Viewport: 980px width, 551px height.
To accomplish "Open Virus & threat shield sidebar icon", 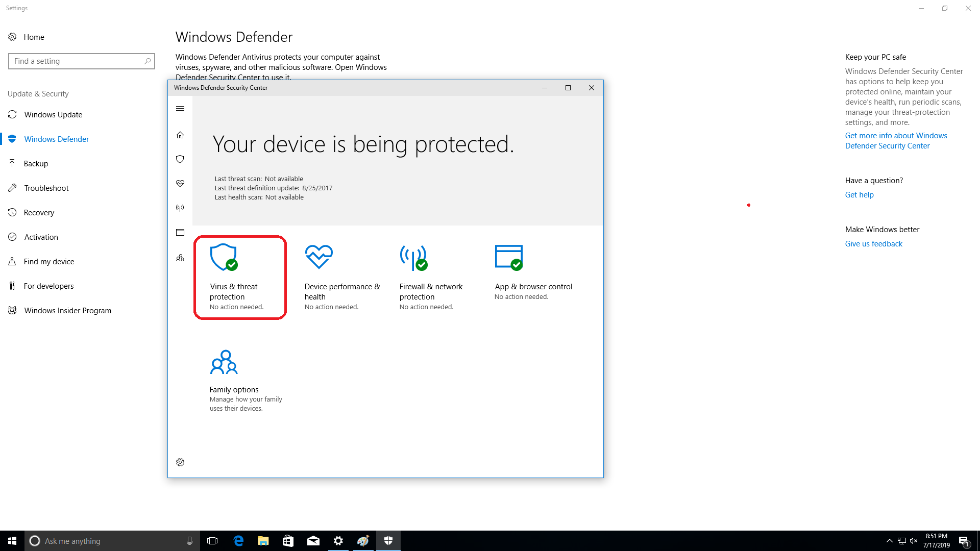I will click(x=180, y=159).
